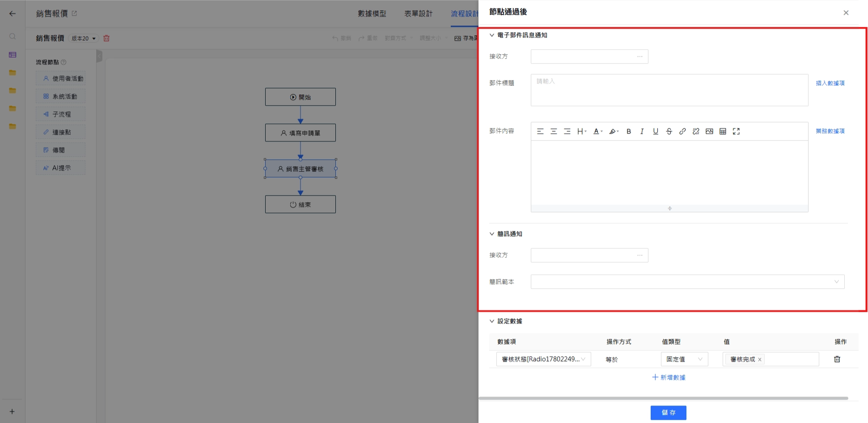Screen dimensions: 868x423
Task: Select the 傳閱 node type
Action: [60, 150]
